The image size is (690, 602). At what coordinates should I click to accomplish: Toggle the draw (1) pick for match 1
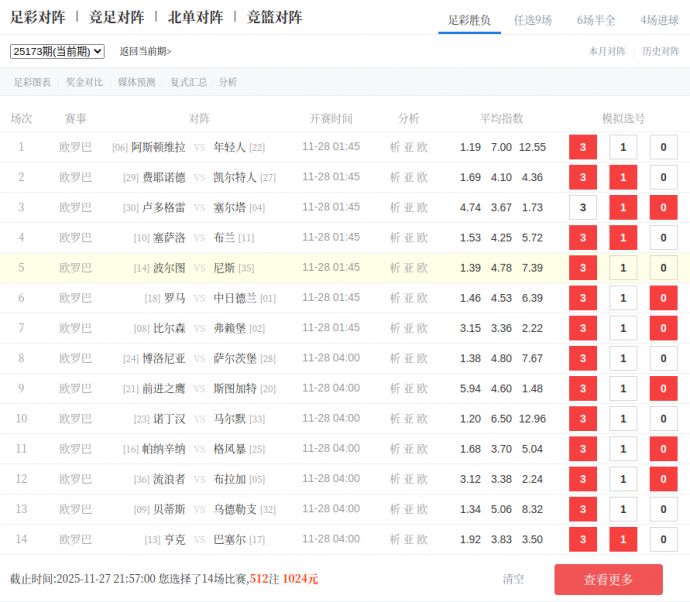coord(623,147)
